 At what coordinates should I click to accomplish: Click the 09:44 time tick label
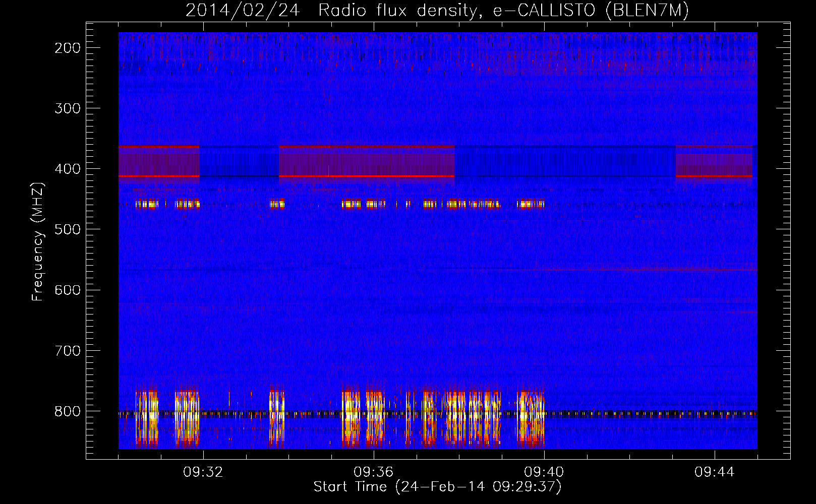tap(715, 472)
